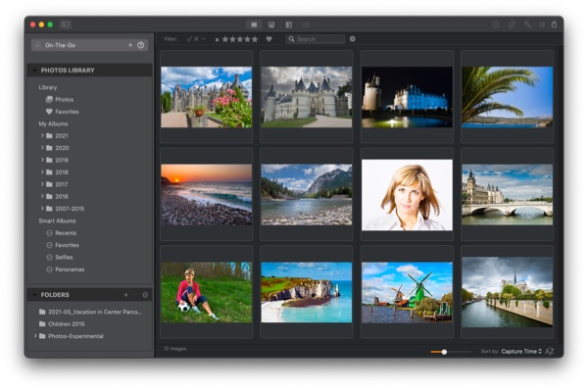Add a folder with the FOLDERS plus icon
588x390 pixels.
coord(126,295)
